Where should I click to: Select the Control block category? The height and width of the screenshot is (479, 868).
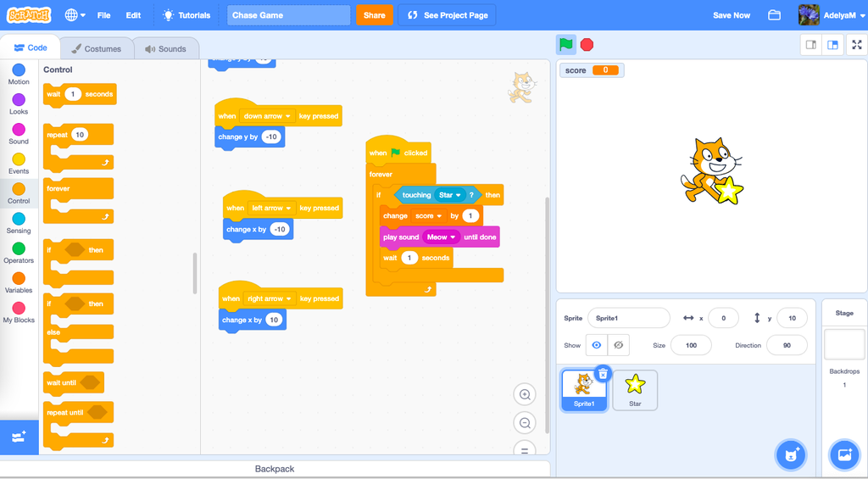(x=19, y=194)
